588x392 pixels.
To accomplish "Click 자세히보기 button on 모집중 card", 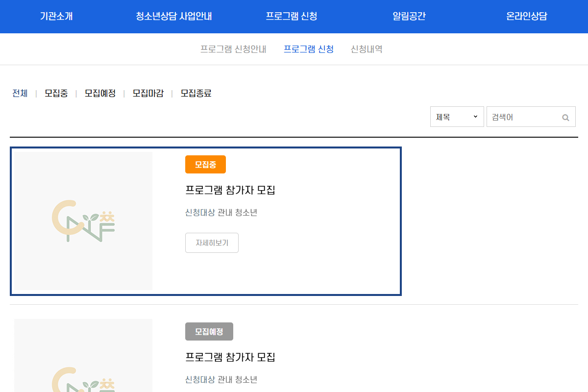I will [x=212, y=243].
